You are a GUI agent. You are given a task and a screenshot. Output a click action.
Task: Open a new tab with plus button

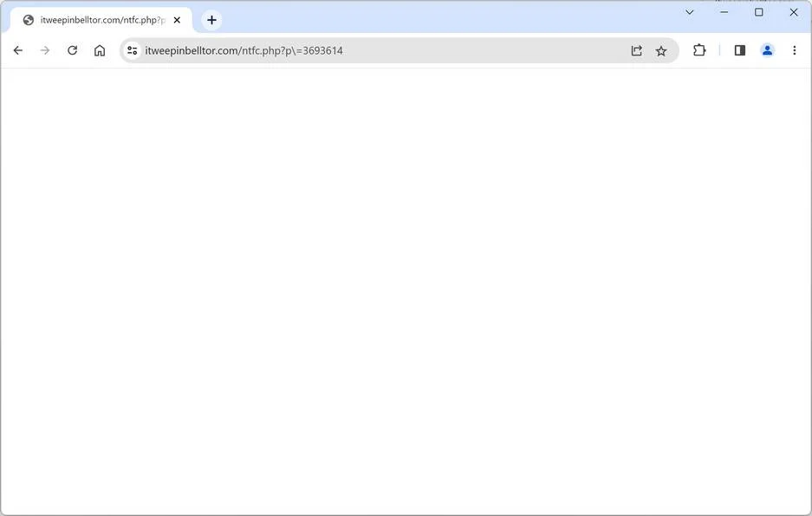[x=211, y=20]
